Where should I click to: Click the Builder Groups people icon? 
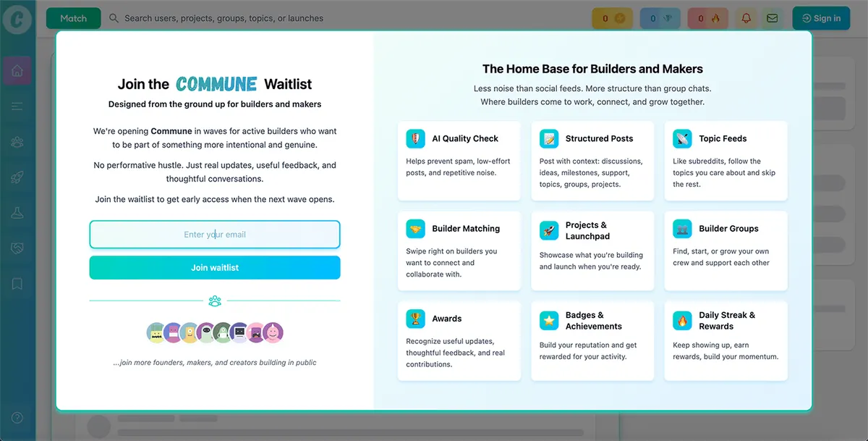(x=683, y=229)
